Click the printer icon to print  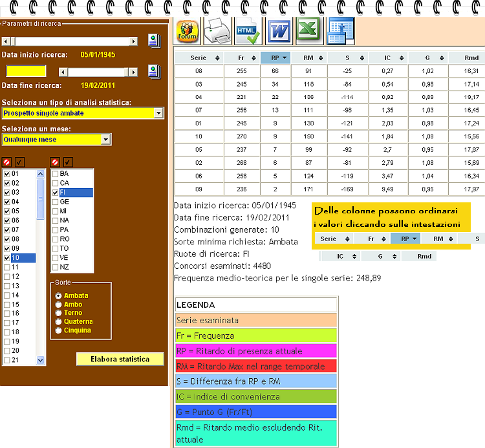coord(218,31)
